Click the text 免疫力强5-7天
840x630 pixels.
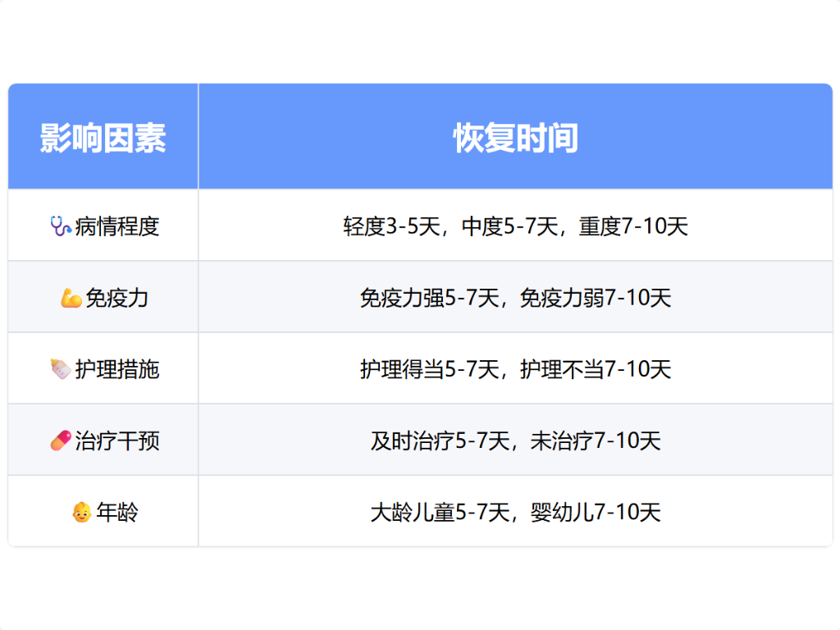(429, 298)
